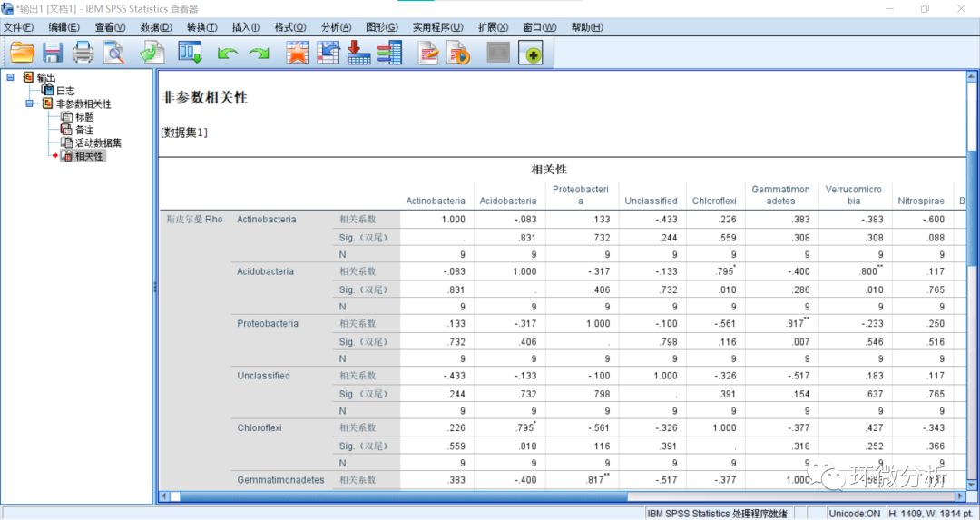Click the 相关性 table title
The width and height of the screenshot is (980, 520).
[x=549, y=170]
